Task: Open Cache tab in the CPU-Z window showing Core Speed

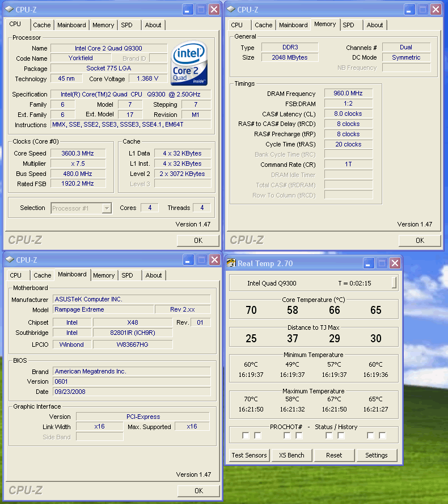Action: coord(42,25)
